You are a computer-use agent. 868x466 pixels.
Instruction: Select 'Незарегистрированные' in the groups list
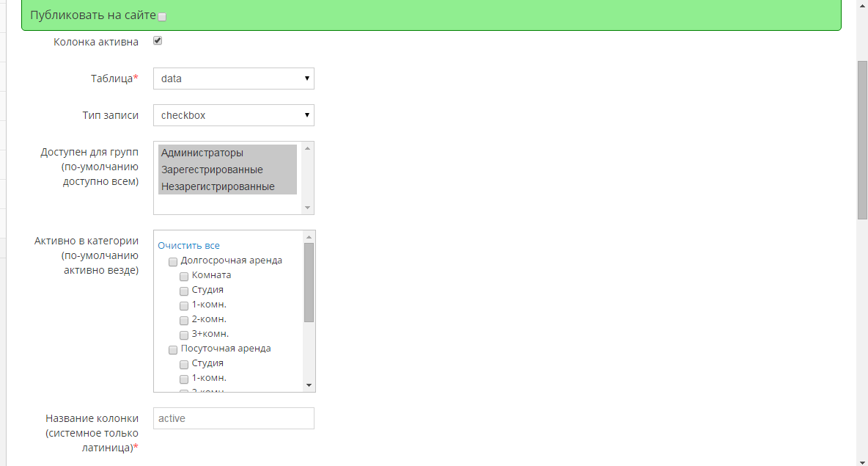(x=227, y=186)
